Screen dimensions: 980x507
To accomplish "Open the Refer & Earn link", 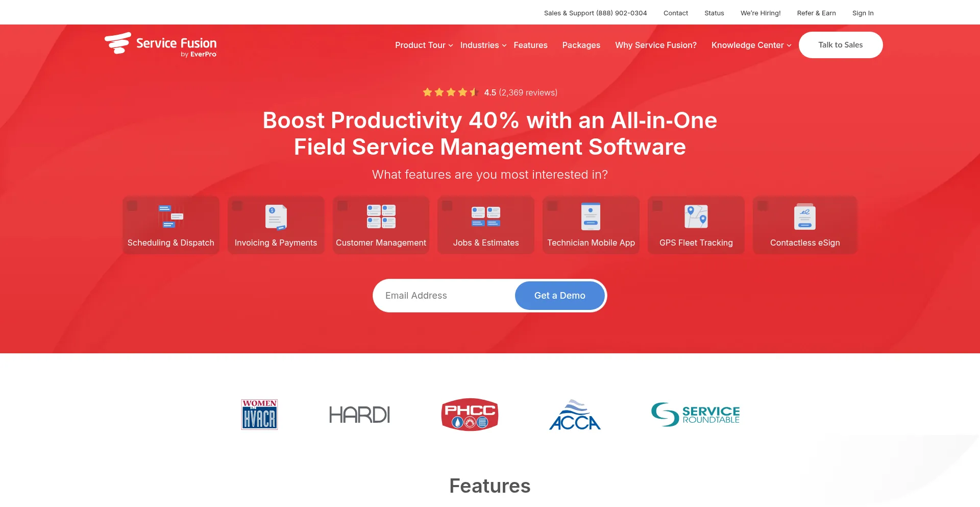I will (x=816, y=13).
